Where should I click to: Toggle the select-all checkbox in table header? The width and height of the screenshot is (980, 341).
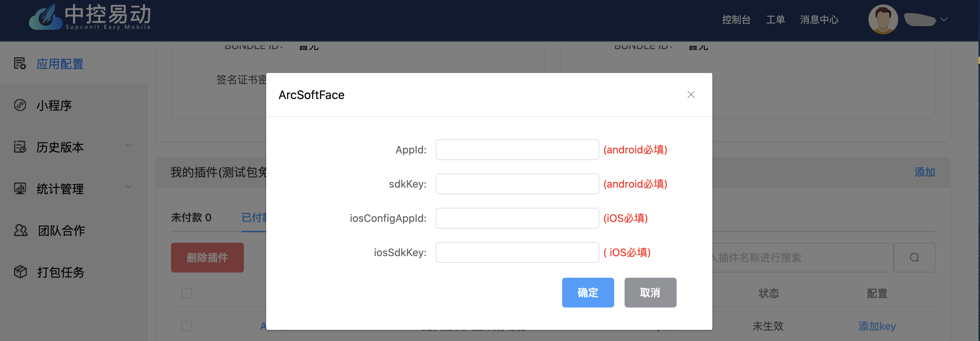186,293
